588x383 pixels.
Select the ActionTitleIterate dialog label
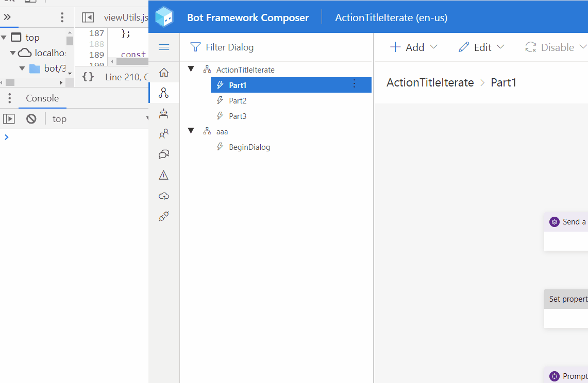(245, 69)
